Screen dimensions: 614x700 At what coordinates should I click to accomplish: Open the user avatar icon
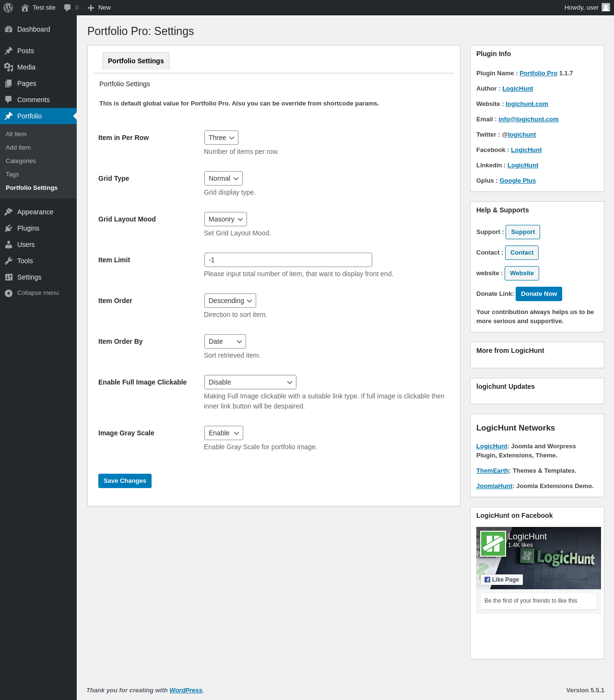[x=606, y=7]
